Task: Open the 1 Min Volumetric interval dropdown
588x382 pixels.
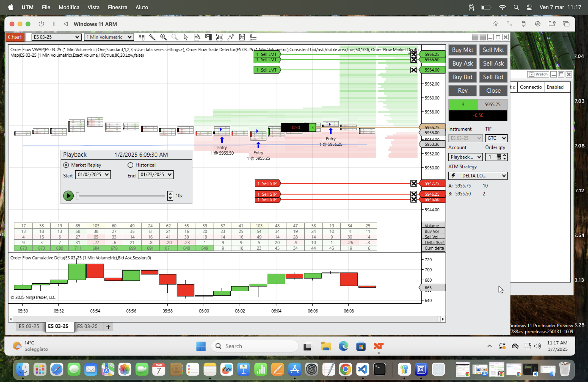Action: click(109, 37)
